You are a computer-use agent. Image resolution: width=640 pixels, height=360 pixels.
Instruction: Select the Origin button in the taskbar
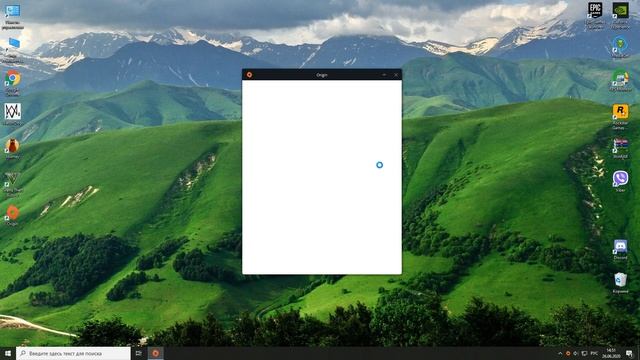[156, 353]
